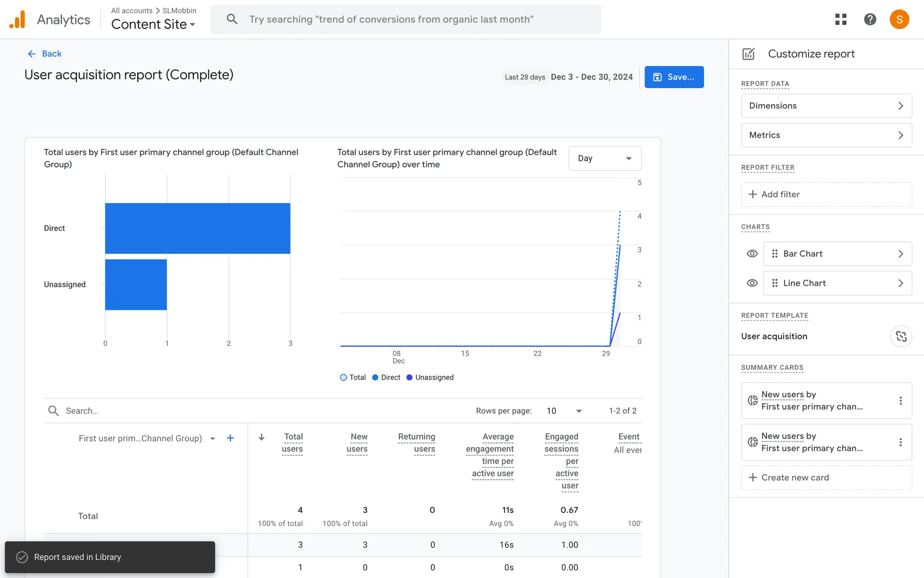Viewport: 924px width, 578px height.
Task: Open more options for first summary card
Action: pyautogui.click(x=900, y=400)
